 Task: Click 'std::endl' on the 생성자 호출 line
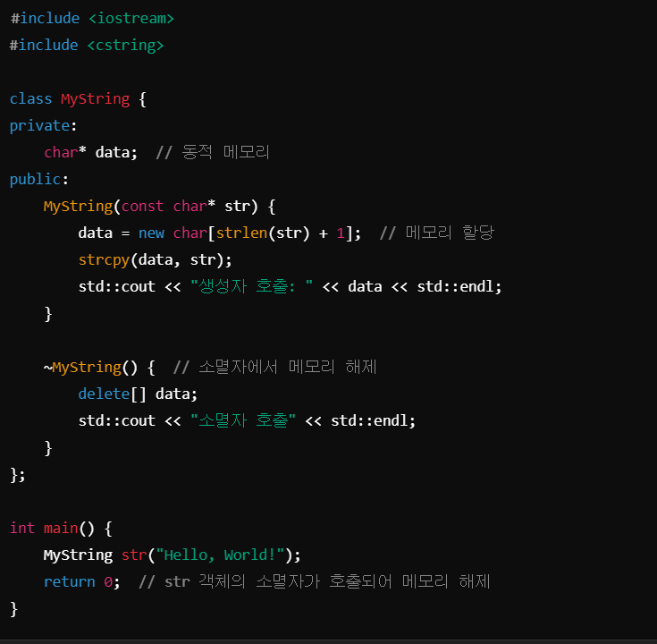(x=455, y=287)
